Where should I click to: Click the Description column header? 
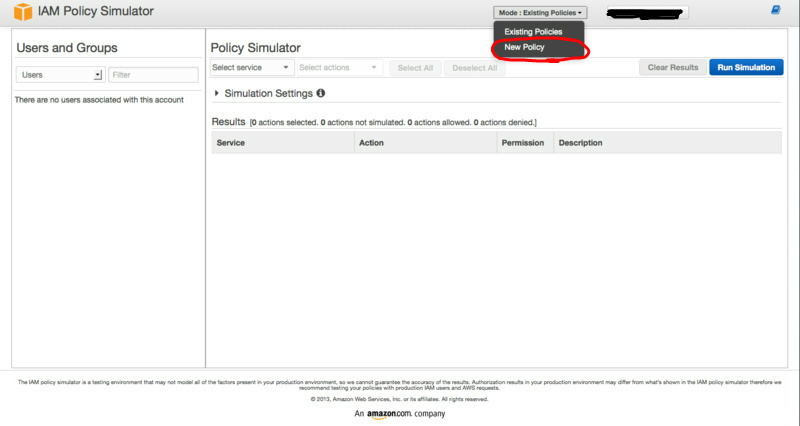tap(668, 143)
